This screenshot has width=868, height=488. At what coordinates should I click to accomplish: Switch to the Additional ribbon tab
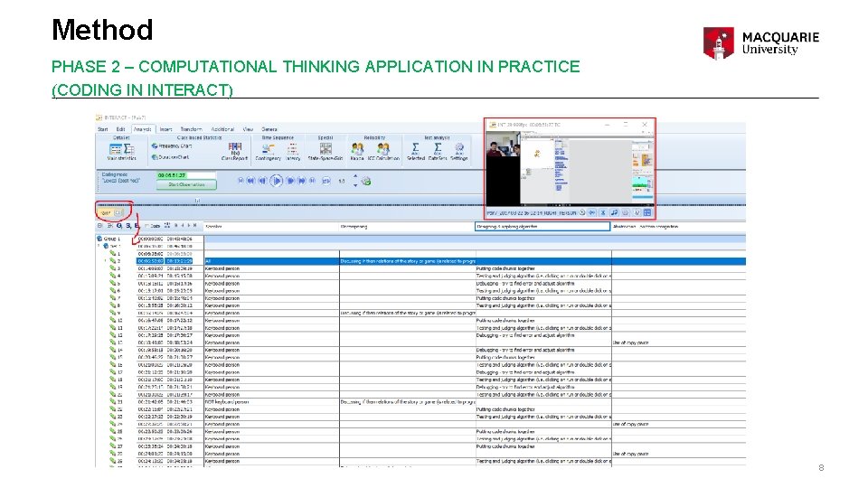click(222, 129)
